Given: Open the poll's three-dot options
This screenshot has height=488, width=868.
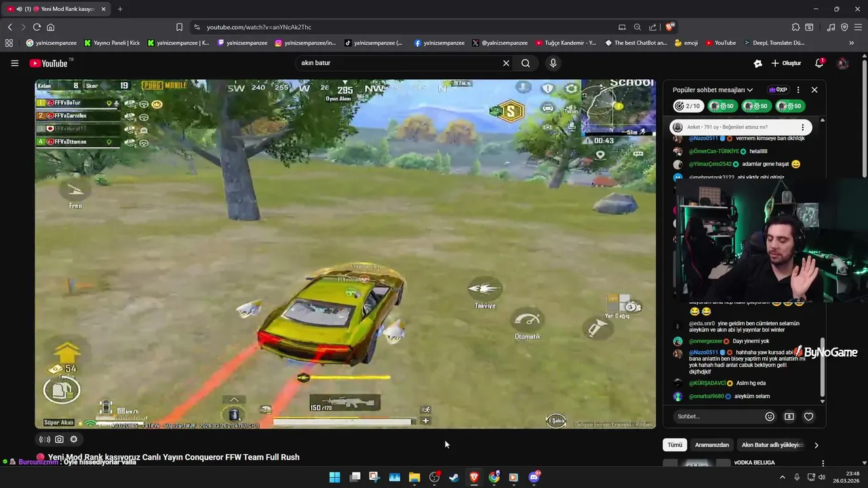Looking at the screenshot, I should [x=803, y=127].
